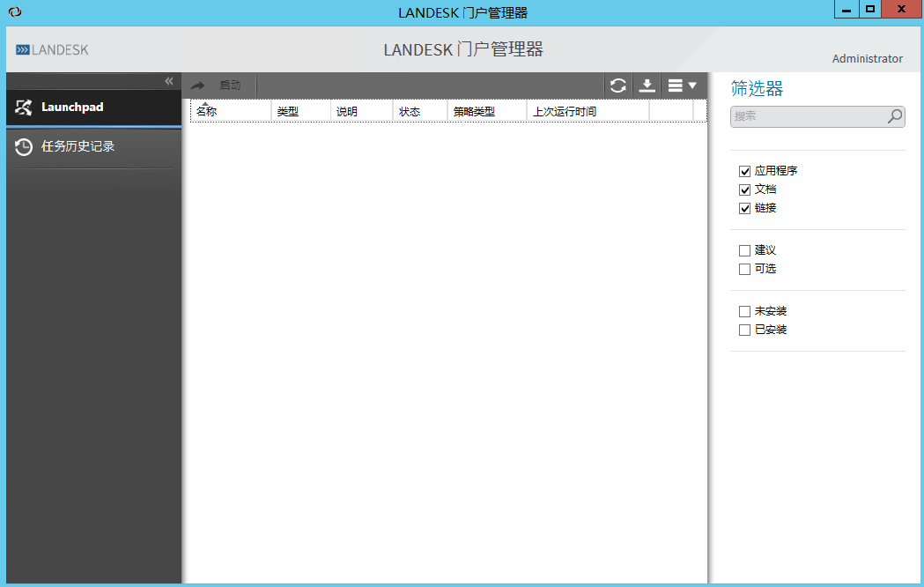Image resolution: width=924 pixels, height=587 pixels.
Task: Collapse the left sidebar with double chevron
Action: coord(169,81)
